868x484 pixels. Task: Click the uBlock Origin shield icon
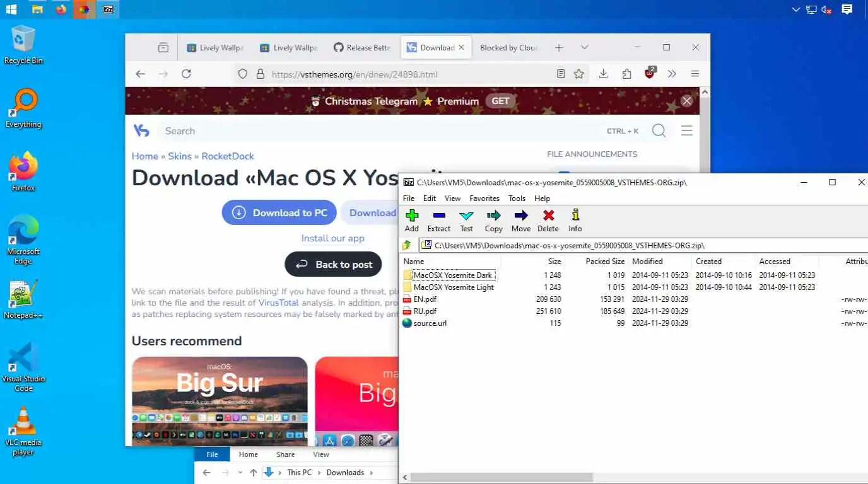pyautogui.click(x=650, y=73)
